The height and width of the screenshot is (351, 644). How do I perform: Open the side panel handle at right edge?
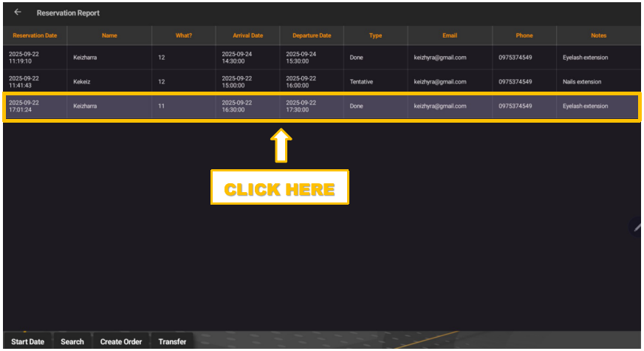[637, 227]
